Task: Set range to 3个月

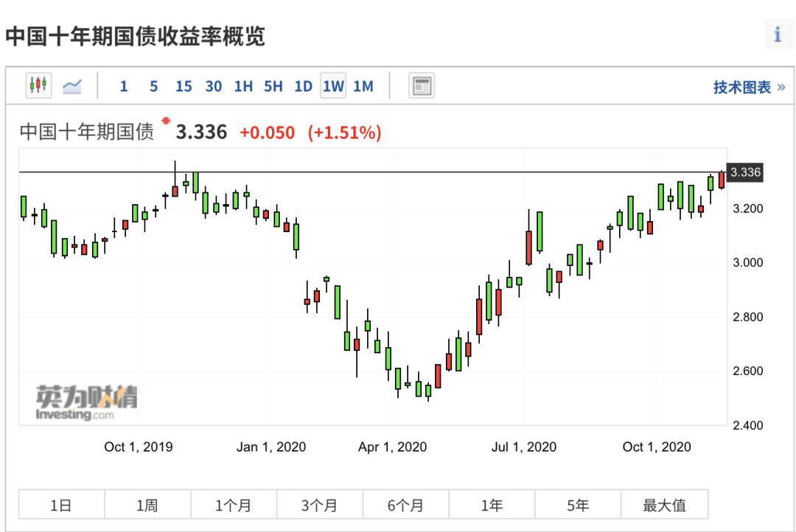Action: (320, 505)
